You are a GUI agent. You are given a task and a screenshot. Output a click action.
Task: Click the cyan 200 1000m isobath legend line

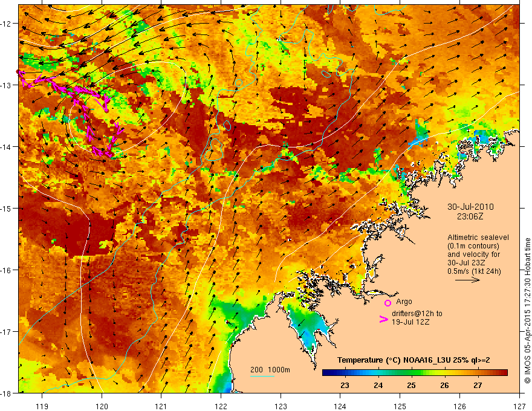point(262,376)
